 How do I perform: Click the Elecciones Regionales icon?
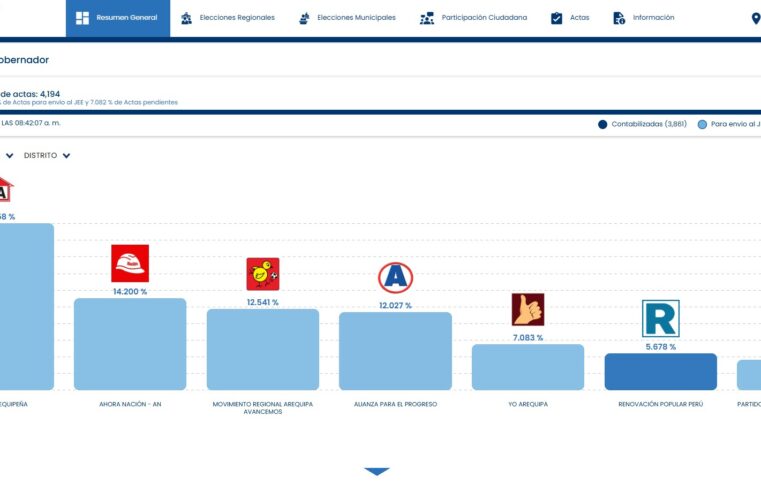(186, 18)
